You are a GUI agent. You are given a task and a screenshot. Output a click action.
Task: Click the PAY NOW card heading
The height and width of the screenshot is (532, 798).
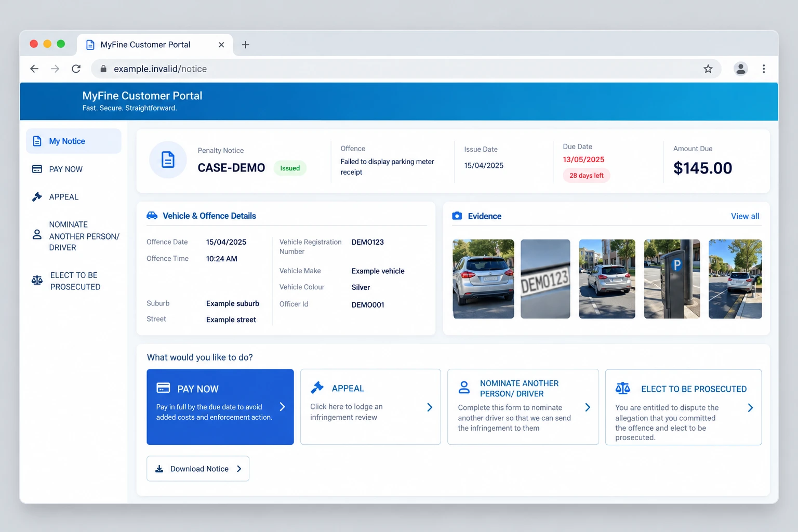(x=198, y=389)
